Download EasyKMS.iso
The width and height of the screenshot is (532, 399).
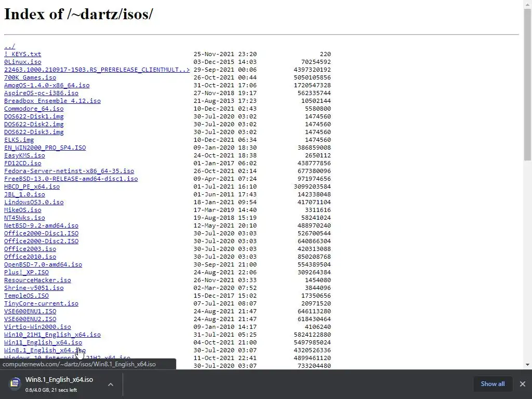click(x=24, y=155)
